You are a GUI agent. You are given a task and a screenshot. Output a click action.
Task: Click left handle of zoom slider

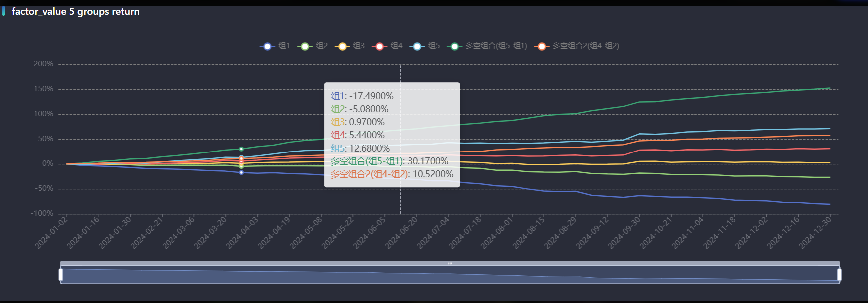pyautogui.click(x=61, y=275)
